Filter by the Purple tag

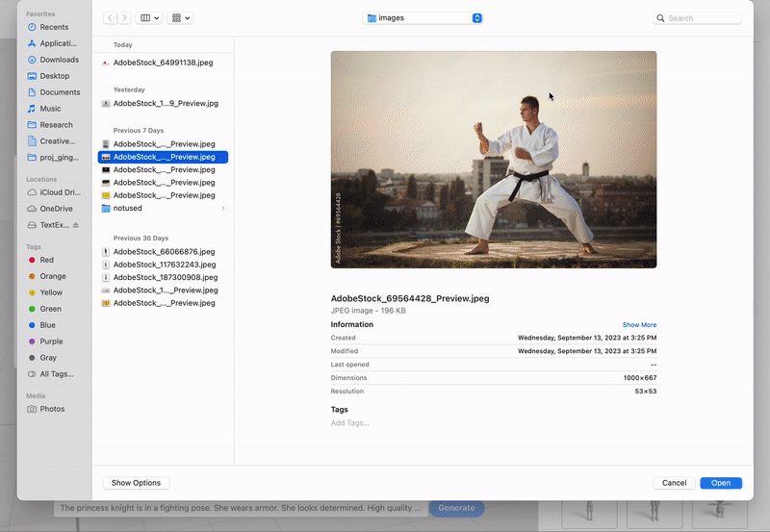coord(51,342)
